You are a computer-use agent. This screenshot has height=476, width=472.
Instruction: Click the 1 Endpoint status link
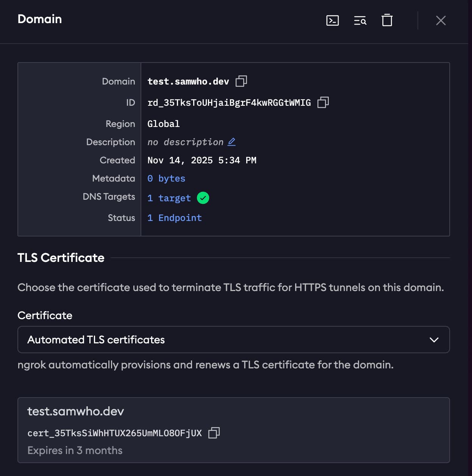[174, 218]
